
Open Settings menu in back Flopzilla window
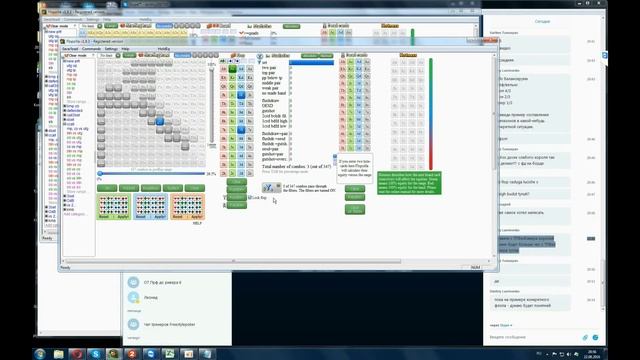point(93,19)
